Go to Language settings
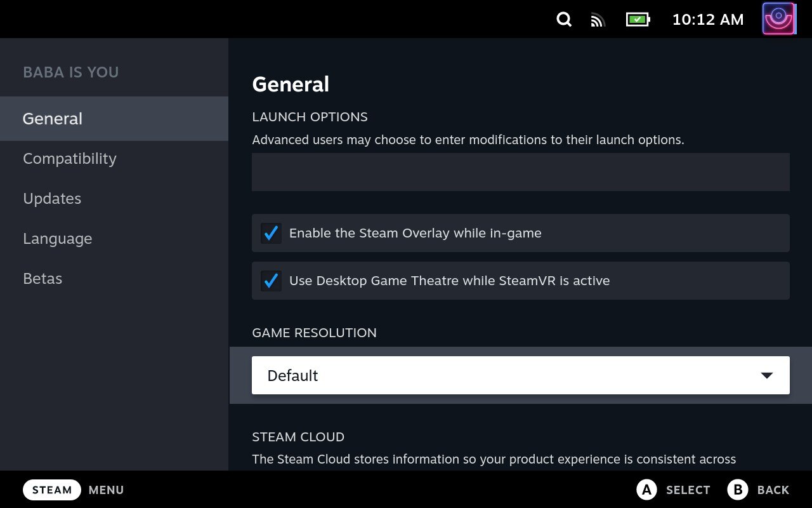The width and height of the screenshot is (812, 508). coord(57,238)
